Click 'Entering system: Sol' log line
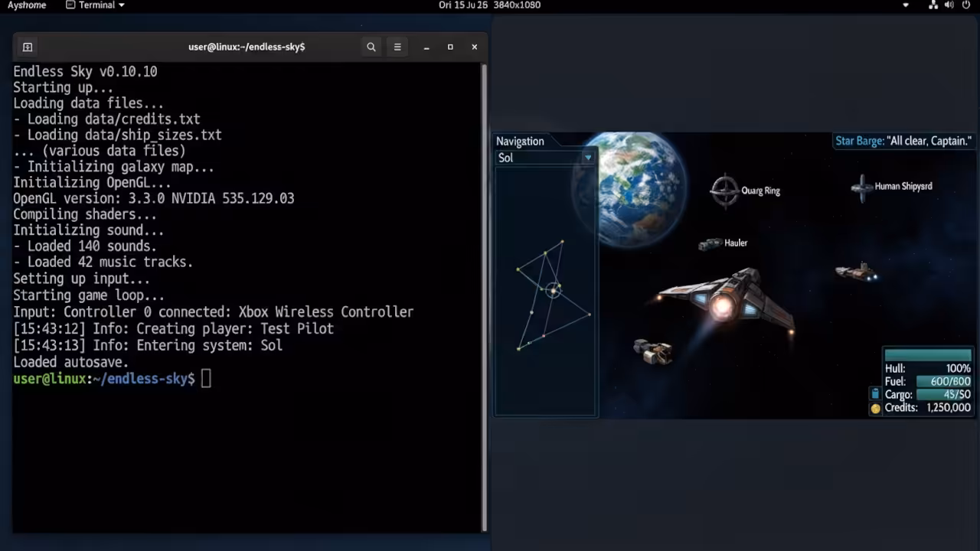 tap(148, 345)
